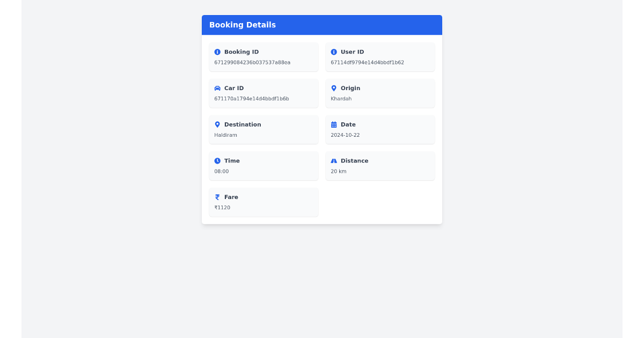The image size is (644, 338).
Task: Select the Car ID card
Action: pos(264,93)
